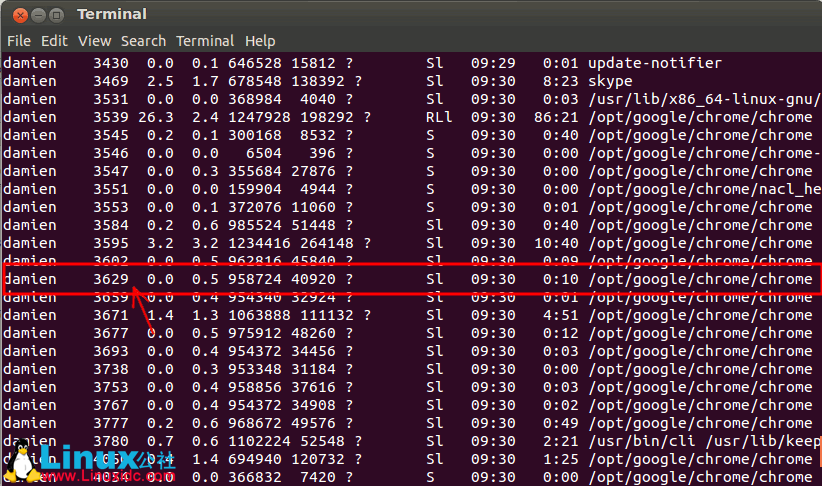This screenshot has width=822, height=486.
Task: Maximize the Terminal window
Action: coord(56,15)
